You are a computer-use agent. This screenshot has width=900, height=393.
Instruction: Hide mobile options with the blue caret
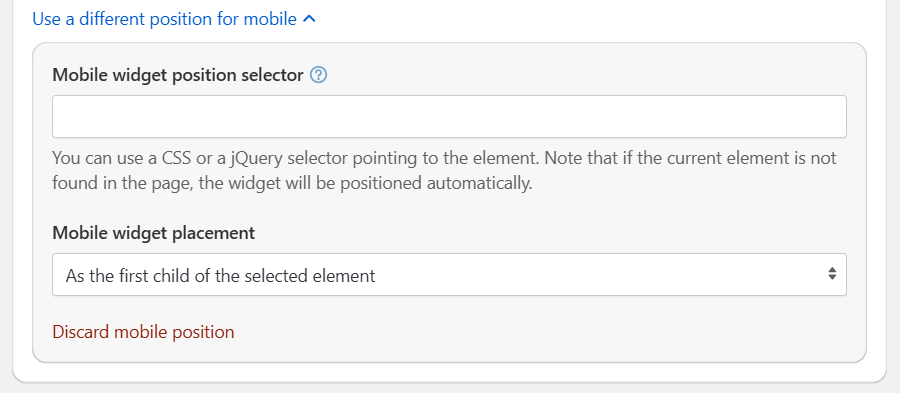[x=309, y=20]
